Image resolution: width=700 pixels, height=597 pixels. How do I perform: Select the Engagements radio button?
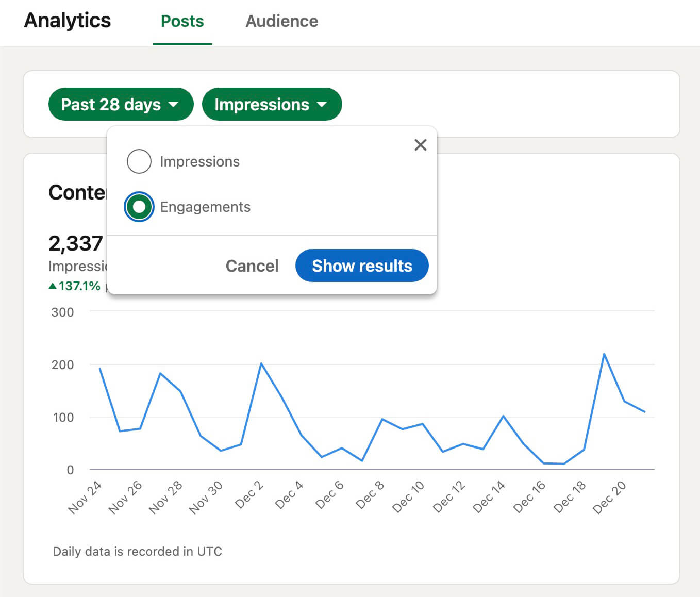139,207
